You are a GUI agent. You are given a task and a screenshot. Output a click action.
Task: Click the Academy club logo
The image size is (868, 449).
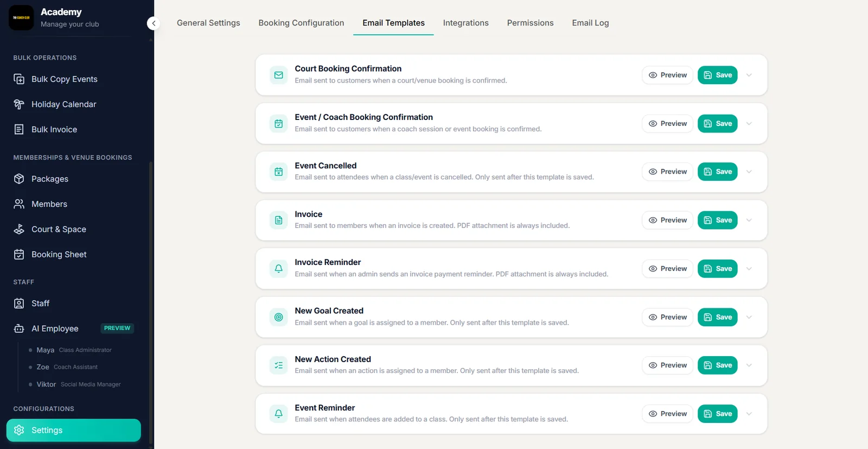tap(21, 18)
